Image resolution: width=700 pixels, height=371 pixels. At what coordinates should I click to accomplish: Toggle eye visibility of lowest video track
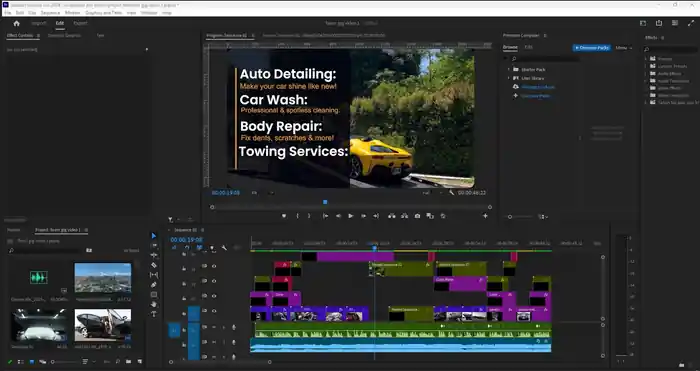[x=214, y=311]
